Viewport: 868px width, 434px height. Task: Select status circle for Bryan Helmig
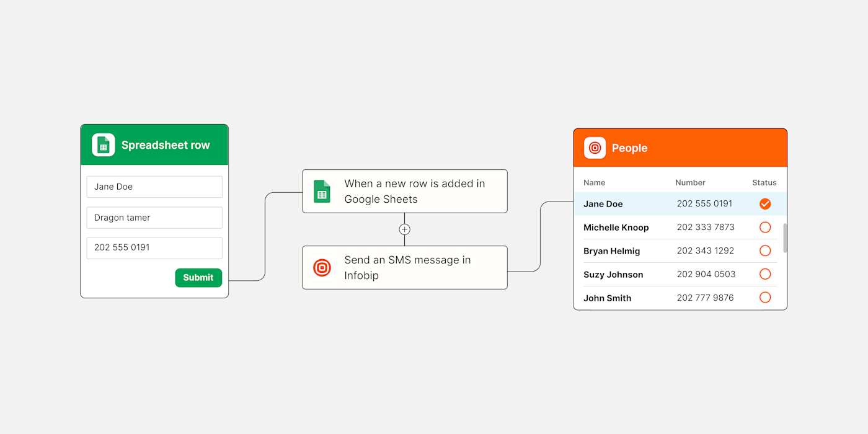(x=765, y=251)
